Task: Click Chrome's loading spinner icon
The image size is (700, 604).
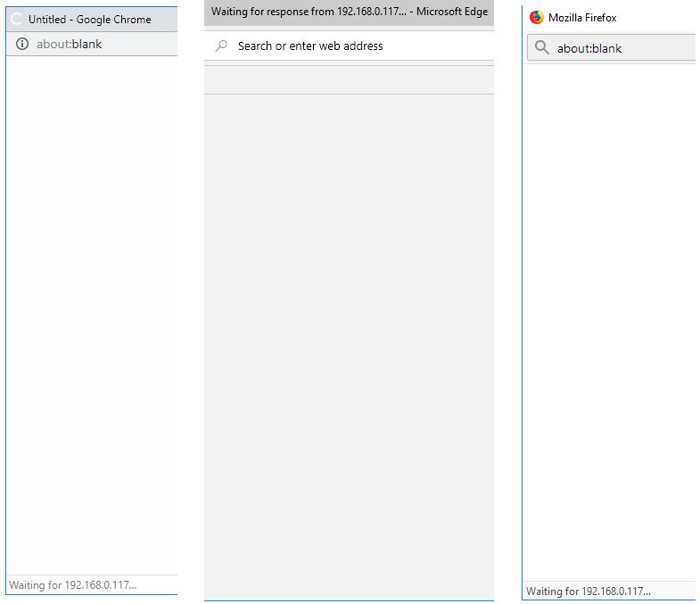Action: pyautogui.click(x=17, y=20)
